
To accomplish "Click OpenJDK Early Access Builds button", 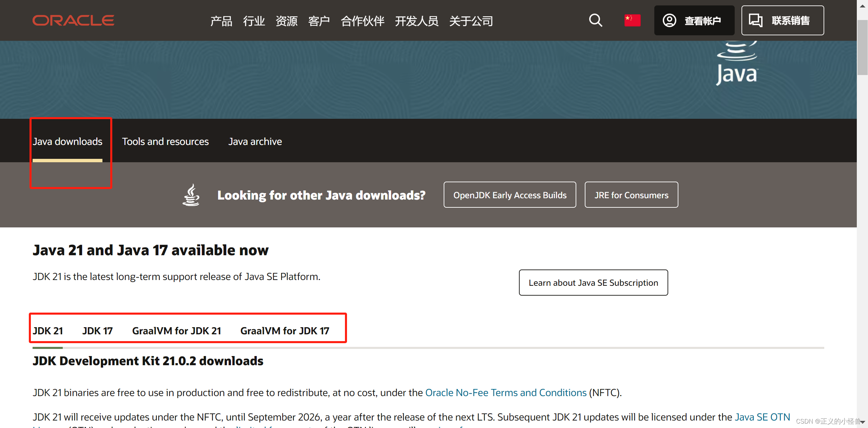I will [509, 195].
